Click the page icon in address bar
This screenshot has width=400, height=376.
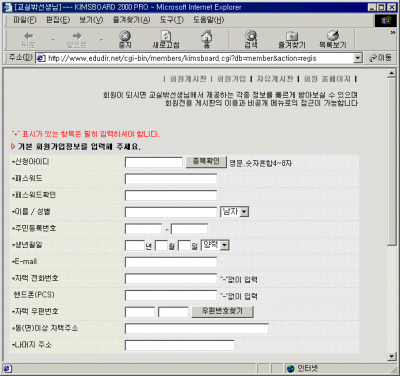click(x=41, y=58)
